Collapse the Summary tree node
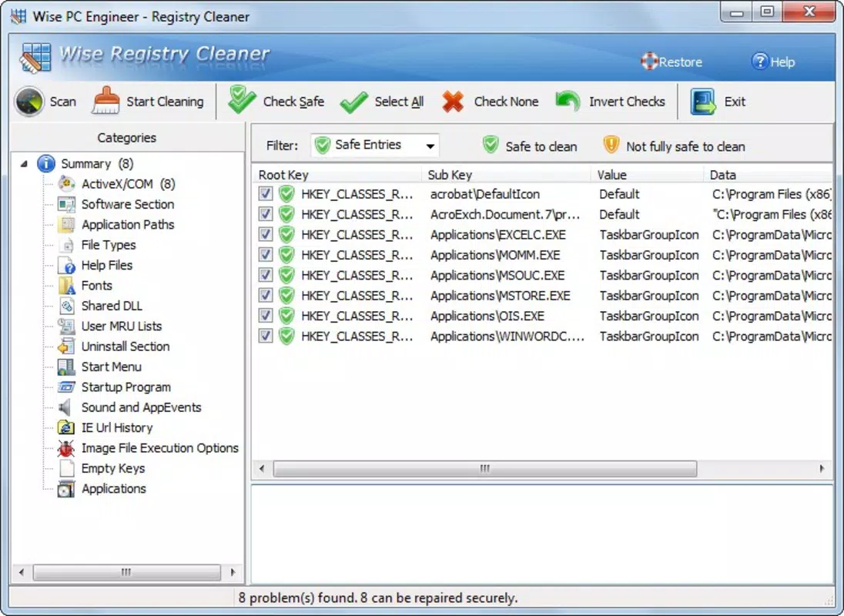The width and height of the screenshot is (844, 616). 24,163
